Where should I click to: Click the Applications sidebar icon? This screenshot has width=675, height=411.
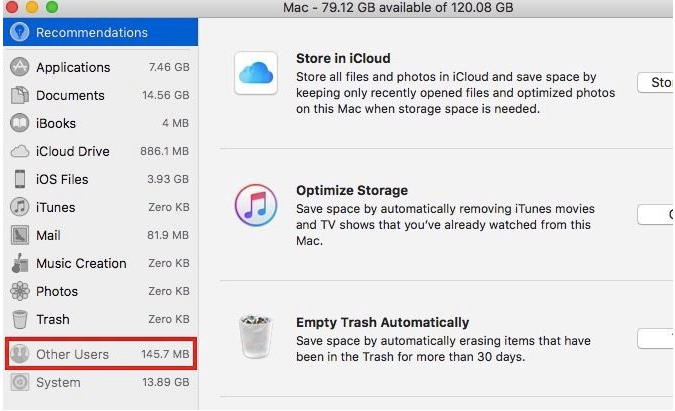[x=19, y=67]
